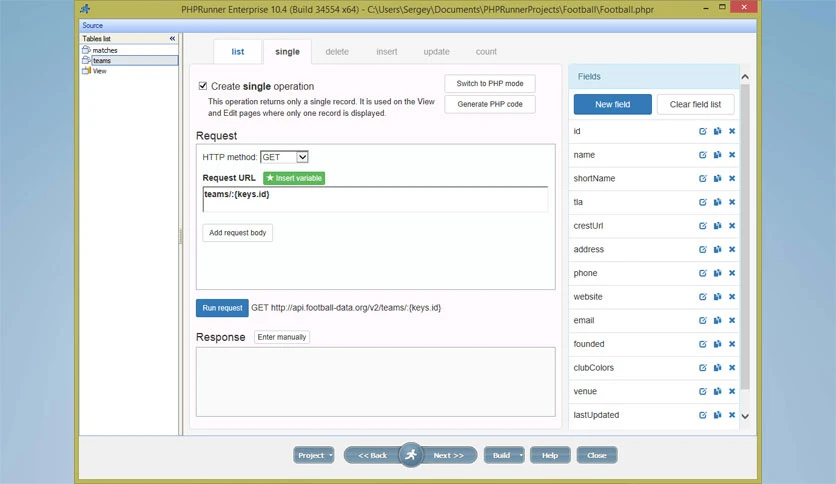Edit the name field
The image size is (836, 484).
point(703,155)
